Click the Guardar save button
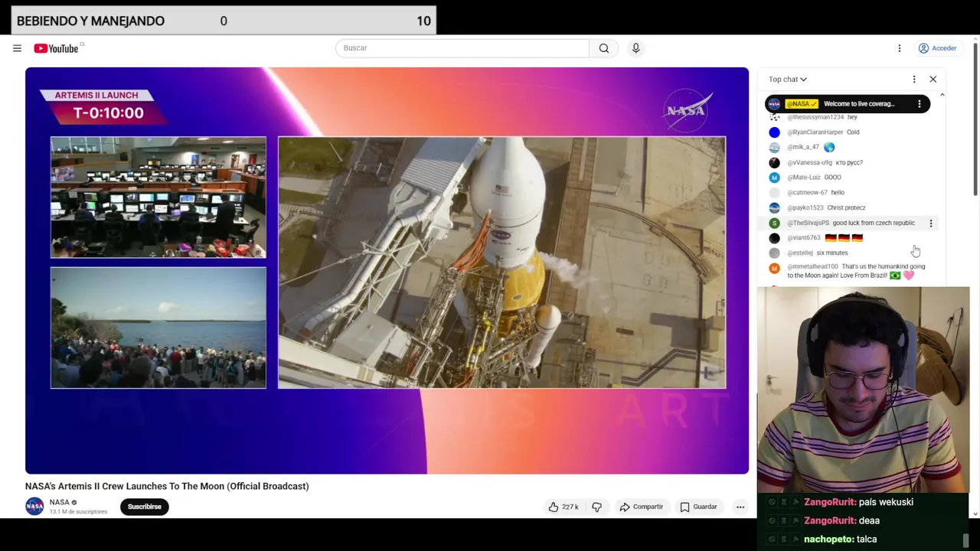The height and width of the screenshot is (551, 980). (699, 507)
